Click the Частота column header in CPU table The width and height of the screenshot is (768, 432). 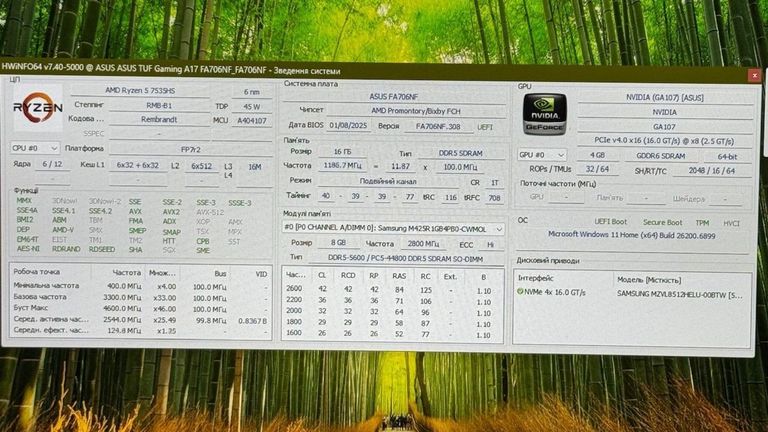[127, 272]
